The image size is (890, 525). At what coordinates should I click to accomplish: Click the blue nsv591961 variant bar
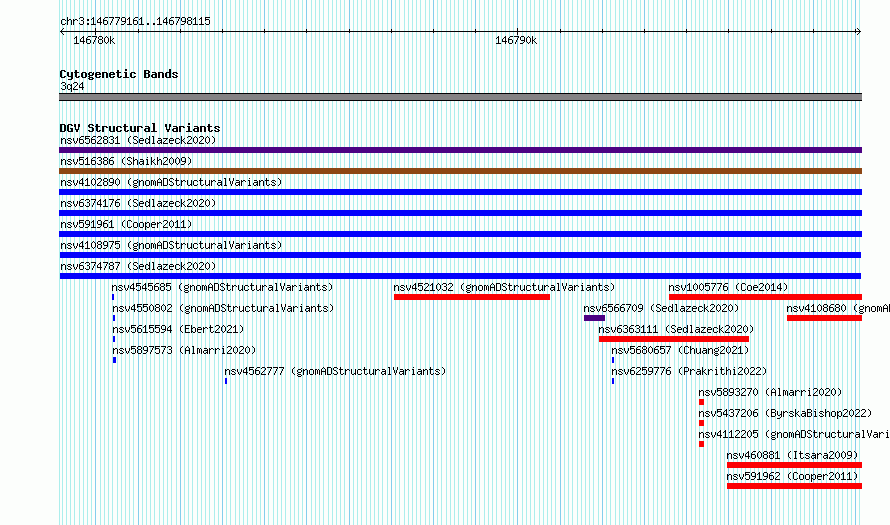(460, 234)
